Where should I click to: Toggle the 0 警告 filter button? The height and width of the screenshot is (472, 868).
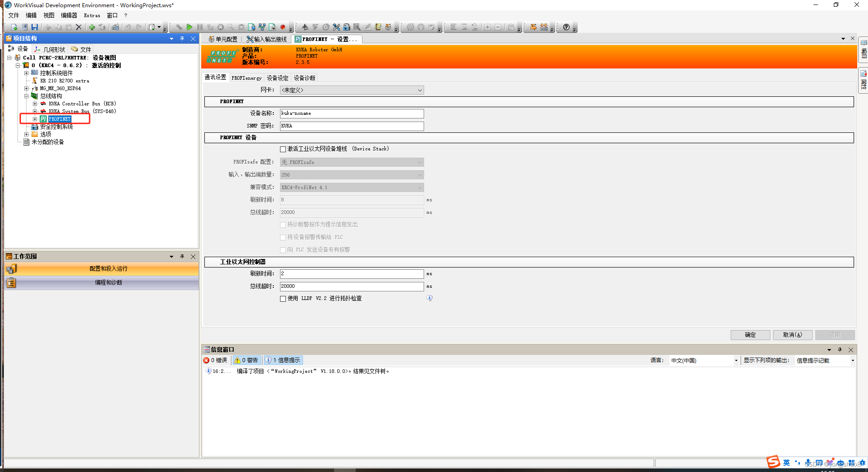click(246, 360)
